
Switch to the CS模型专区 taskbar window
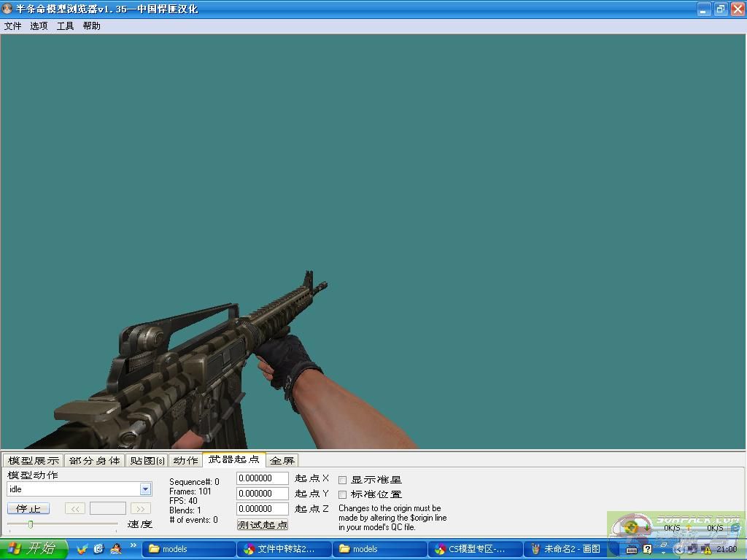tap(475, 549)
